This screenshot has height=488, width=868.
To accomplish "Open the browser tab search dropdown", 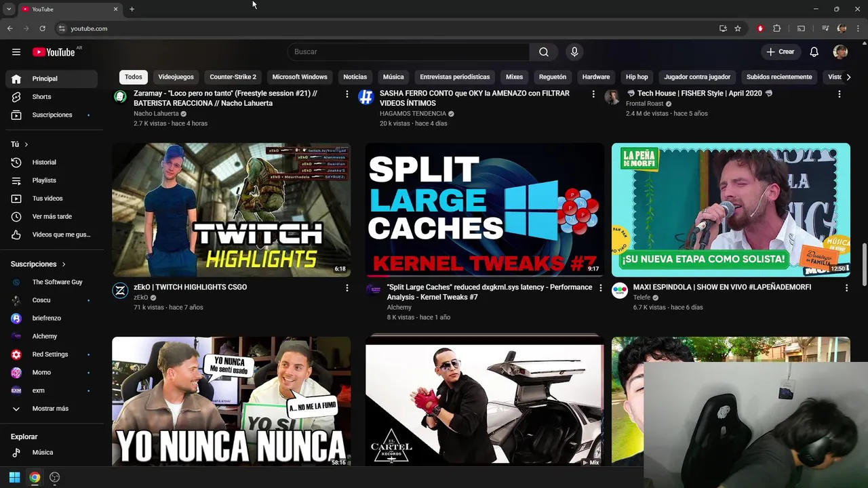I will (9, 9).
